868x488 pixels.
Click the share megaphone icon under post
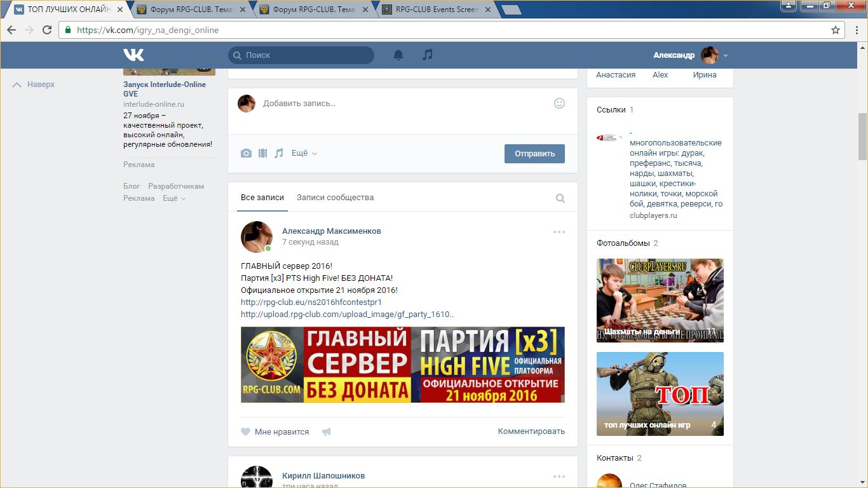(x=327, y=432)
